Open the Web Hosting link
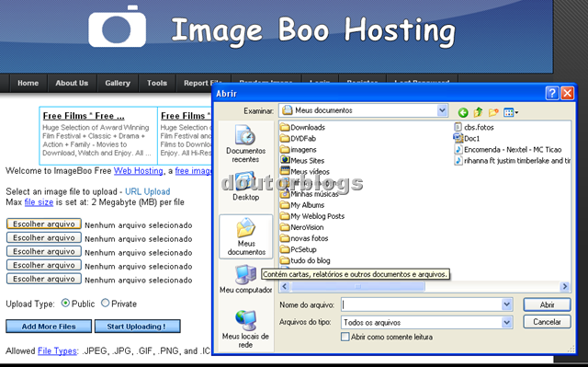Screen dimensions: 588x367 (x=139, y=171)
